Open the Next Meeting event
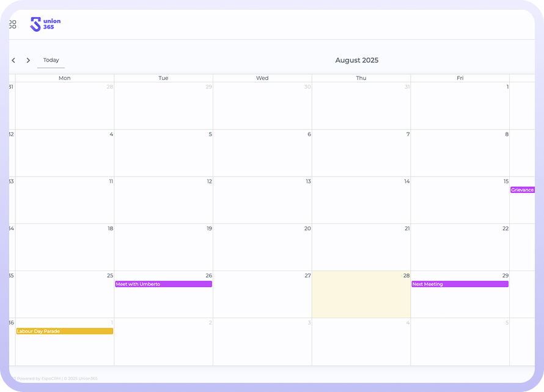The height and width of the screenshot is (392, 544). tap(460, 284)
